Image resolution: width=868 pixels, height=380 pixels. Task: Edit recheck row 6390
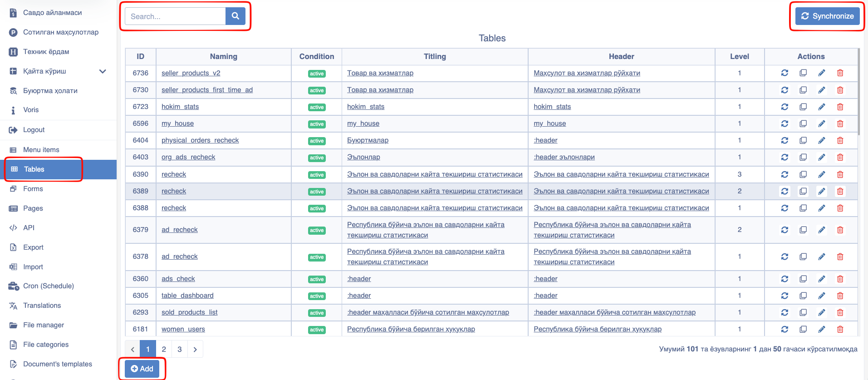pos(822,174)
